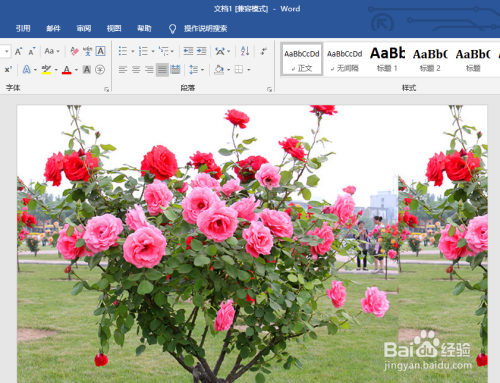The image size is (500, 383).
Task: Click the Borders grid icon
Action: click(239, 69)
